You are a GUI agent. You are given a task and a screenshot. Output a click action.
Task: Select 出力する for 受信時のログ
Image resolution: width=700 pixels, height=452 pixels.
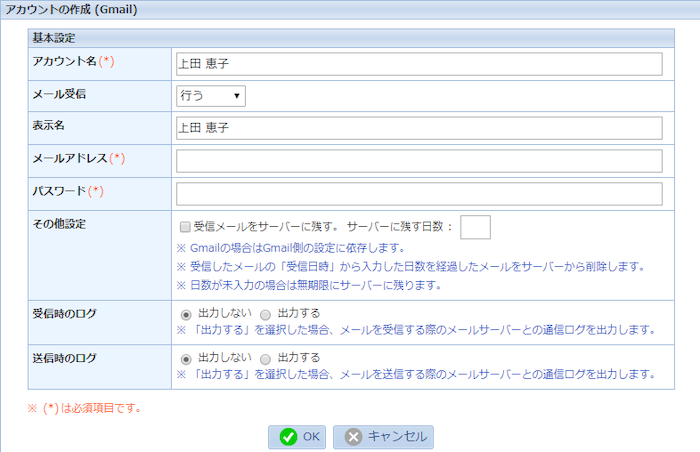[x=265, y=313]
